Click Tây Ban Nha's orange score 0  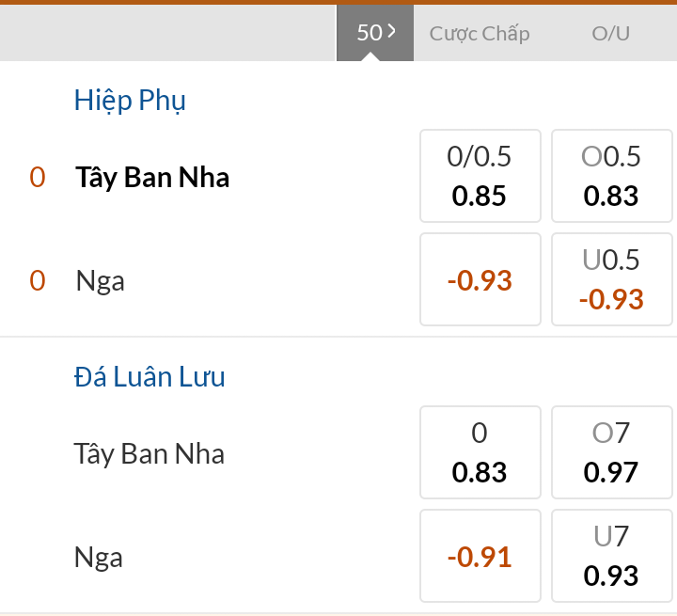[x=38, y=178]
